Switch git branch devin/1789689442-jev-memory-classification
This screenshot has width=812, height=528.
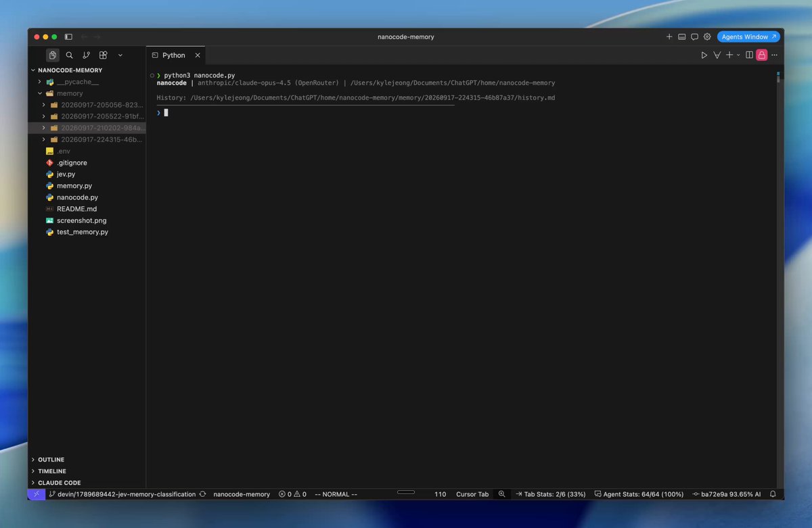122,494
